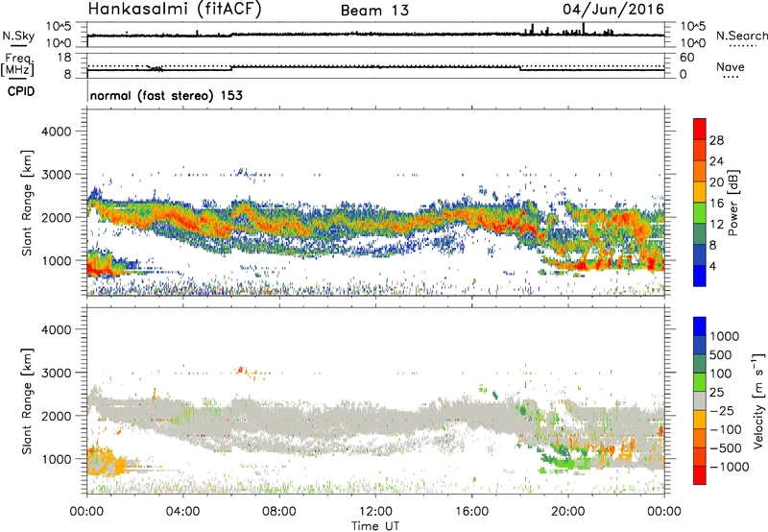Click the '500' velocity colorbar tick
Screen dimensions: 768x532
coord(721,354)
